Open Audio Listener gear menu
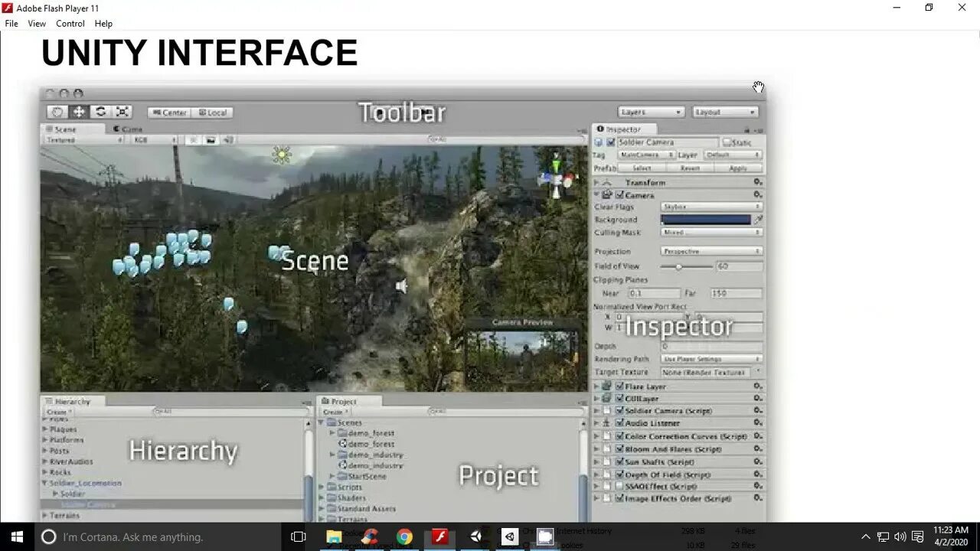The width and height of the screenshot is (980, 551). [x=757, y=423]
